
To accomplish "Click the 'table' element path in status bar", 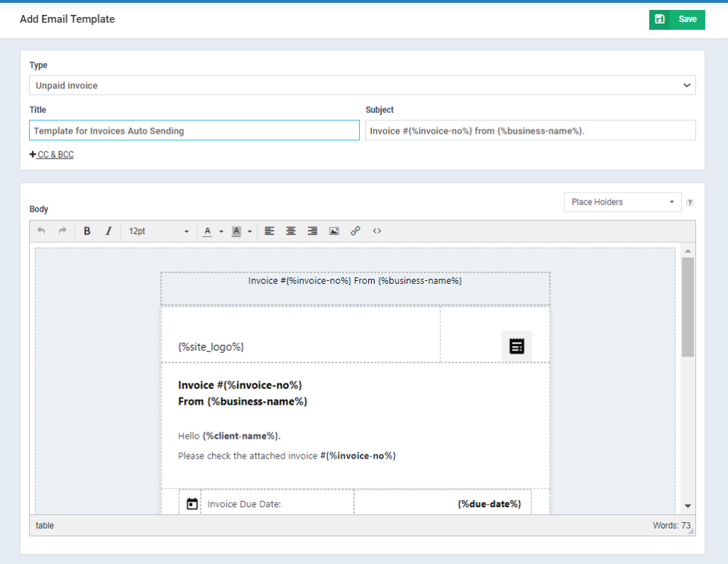I will point(45,526).
